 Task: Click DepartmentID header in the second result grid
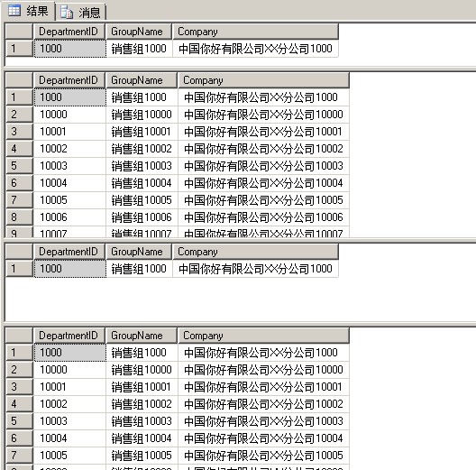pyautogui.click(x=69, y=80)
